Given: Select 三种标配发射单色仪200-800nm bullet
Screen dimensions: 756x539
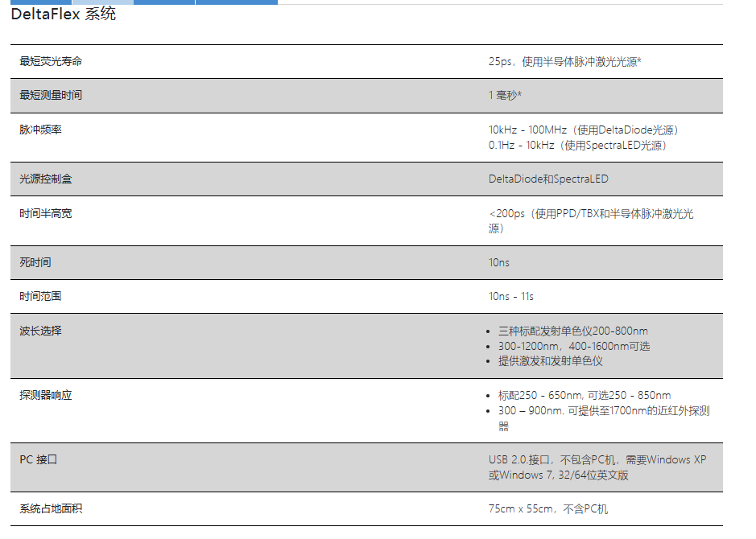Looking at the screenshot, I should click(x=572, y=331).
